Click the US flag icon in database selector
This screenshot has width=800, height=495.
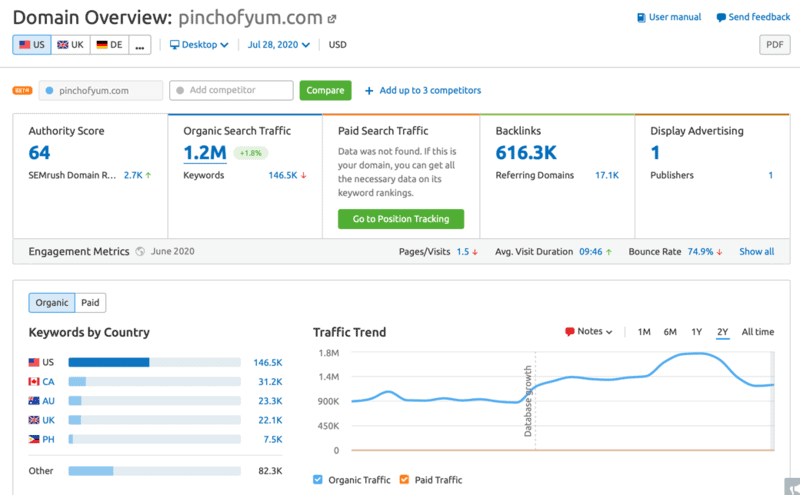pos(24,45)
